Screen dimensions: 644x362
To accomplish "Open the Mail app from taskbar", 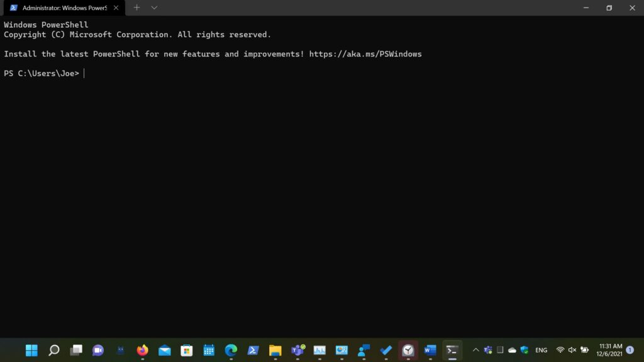I will pos(165,350).
